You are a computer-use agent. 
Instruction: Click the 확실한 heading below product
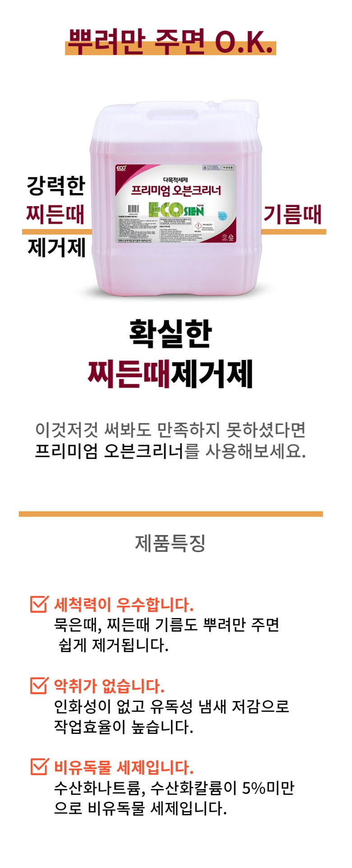pyautogui.click(x=171, y=333)
